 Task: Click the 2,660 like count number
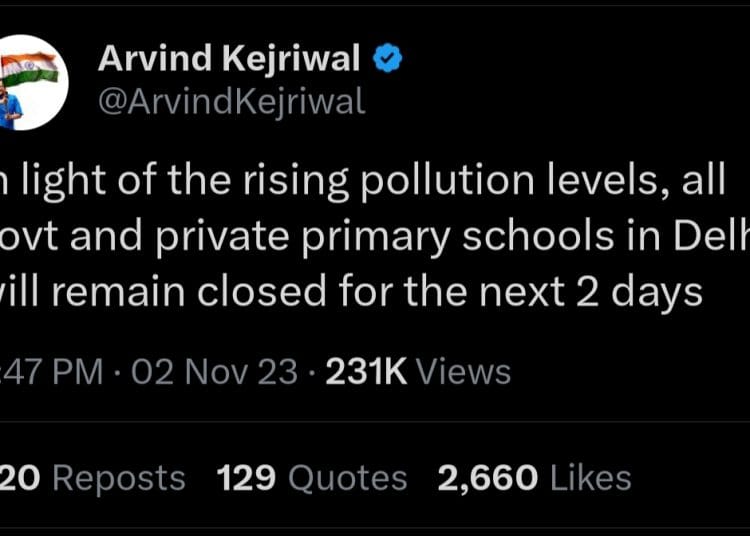(x=488, y=478)
